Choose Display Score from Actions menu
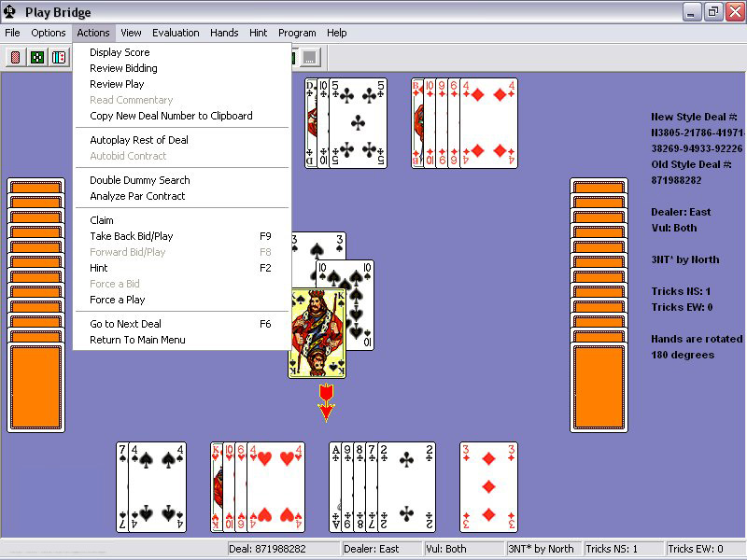The image size is (747, 560). (120, 52)
